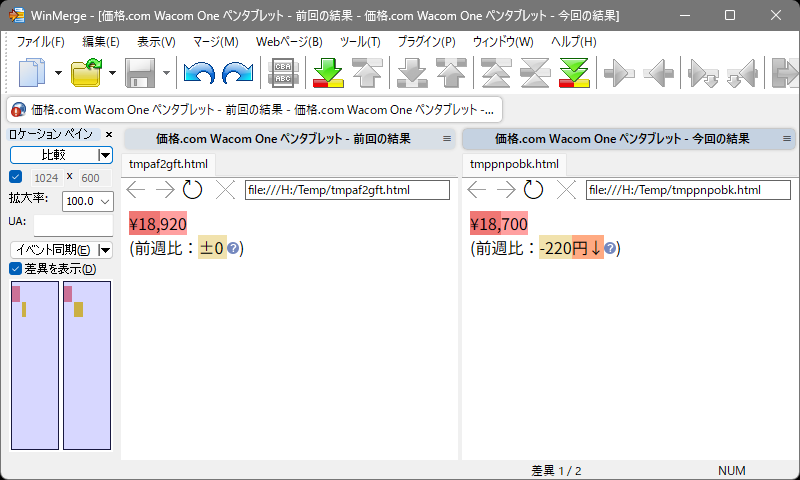Open the 編集(E) menu

101,42
